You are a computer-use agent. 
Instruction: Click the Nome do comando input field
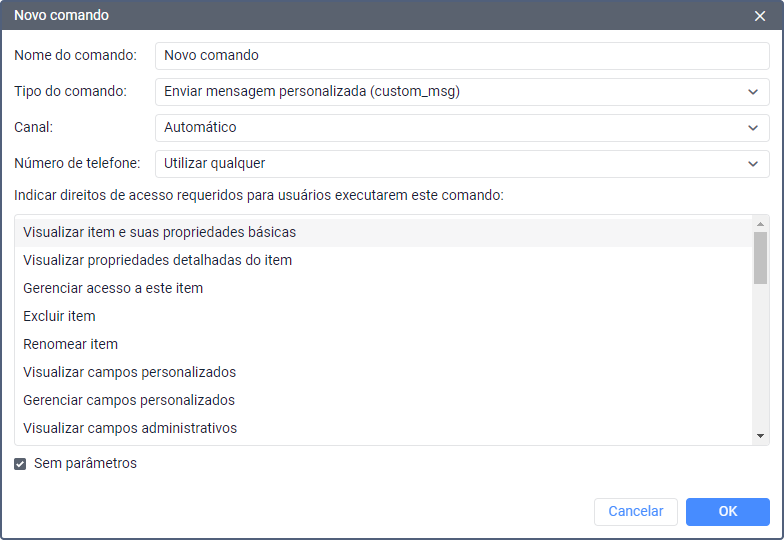tap(462, 56)
